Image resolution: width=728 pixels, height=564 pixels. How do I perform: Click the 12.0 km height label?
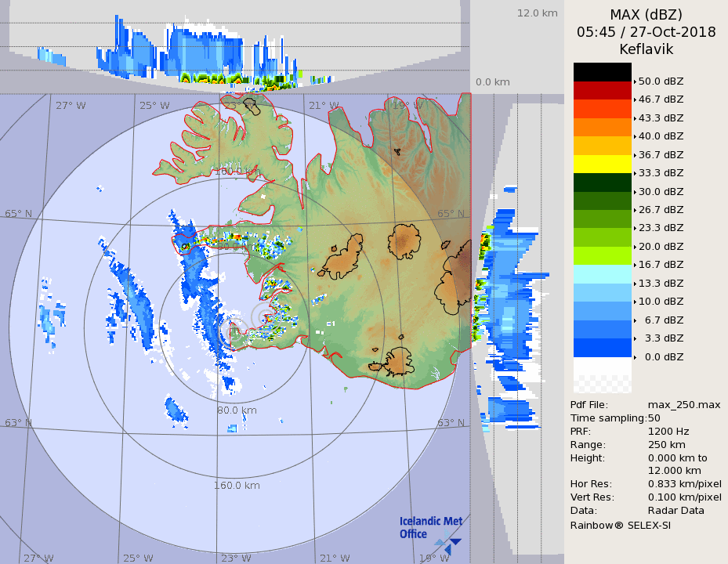click(x=537, y=13)
